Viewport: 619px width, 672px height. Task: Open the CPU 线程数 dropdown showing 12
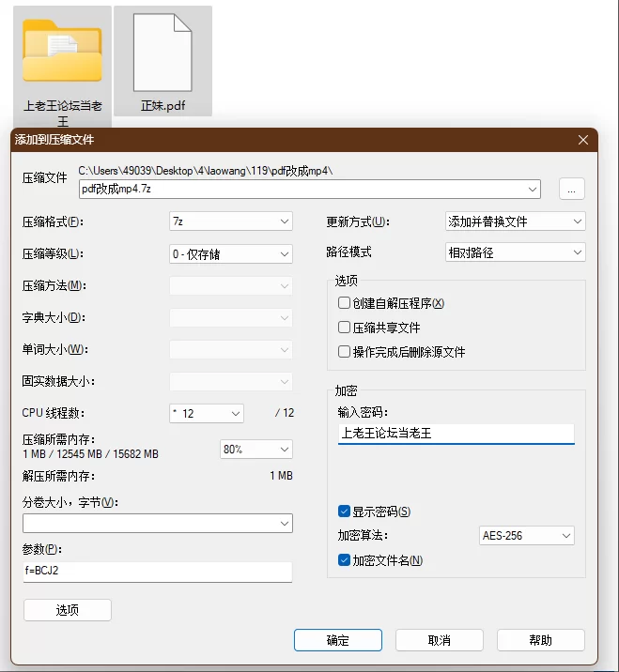click(x=207, y=413)
